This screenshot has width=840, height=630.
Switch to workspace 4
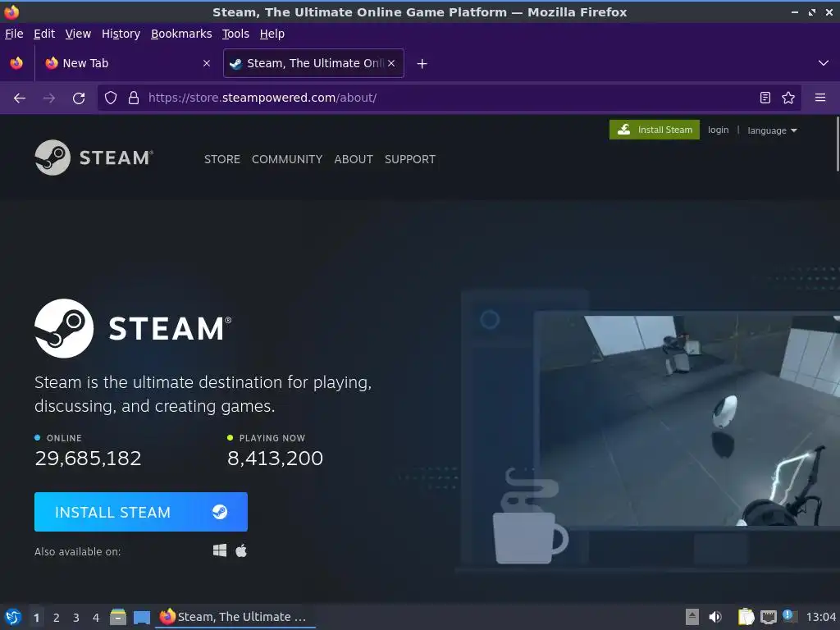point(96,617)
